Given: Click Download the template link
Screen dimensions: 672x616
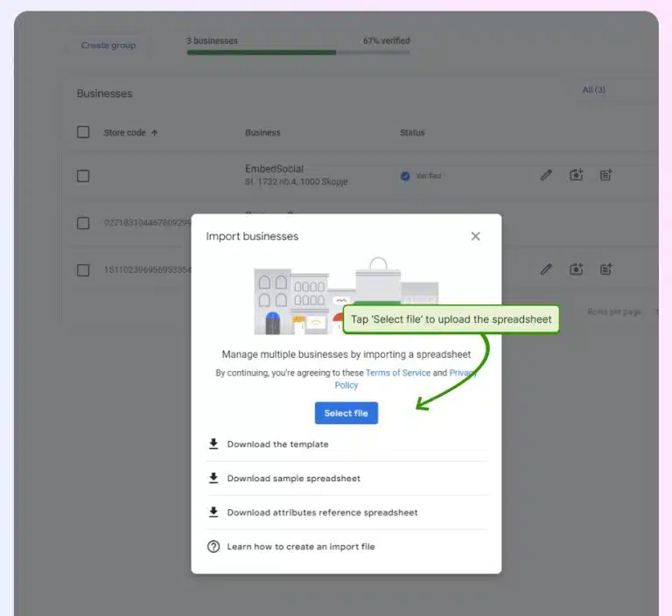Looking at the screenshot, I should [277, 444].
